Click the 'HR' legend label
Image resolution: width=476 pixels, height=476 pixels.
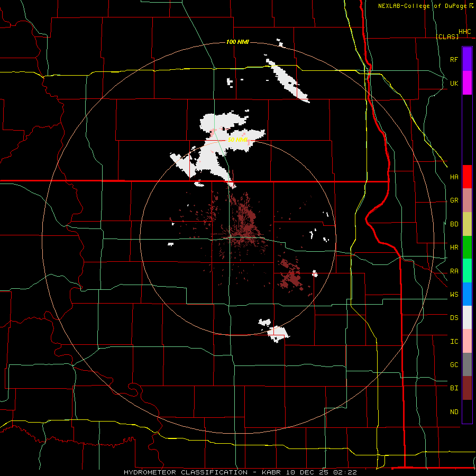coord(454,248)
